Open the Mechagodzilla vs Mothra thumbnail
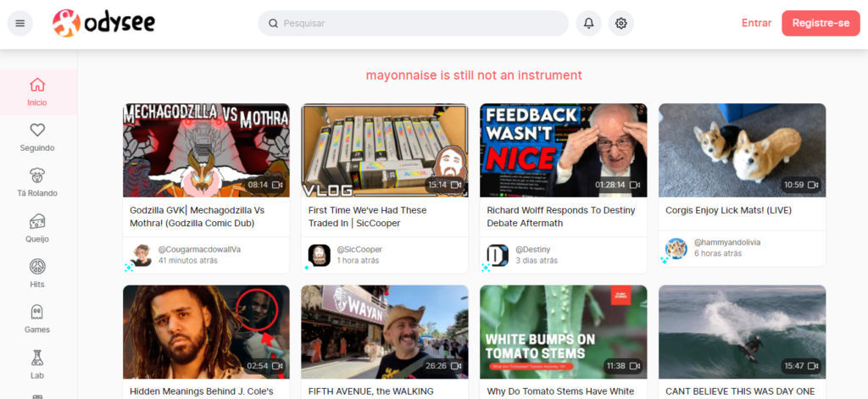 coord(206,150)
